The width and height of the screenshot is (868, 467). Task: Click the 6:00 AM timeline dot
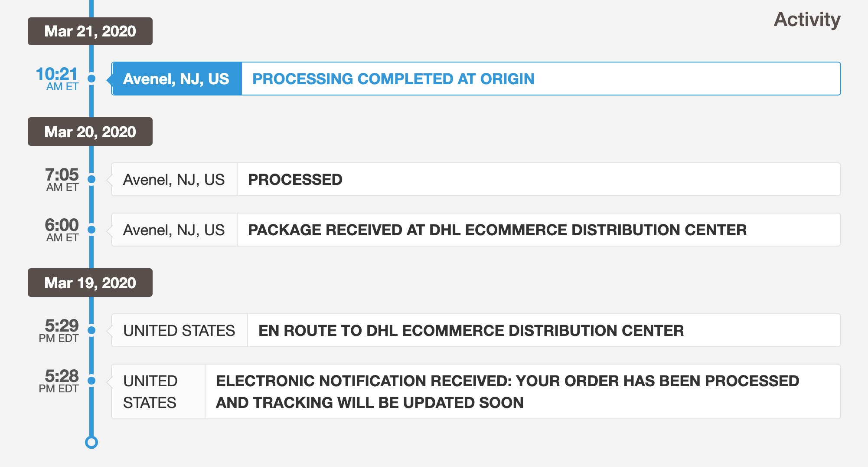91,230
